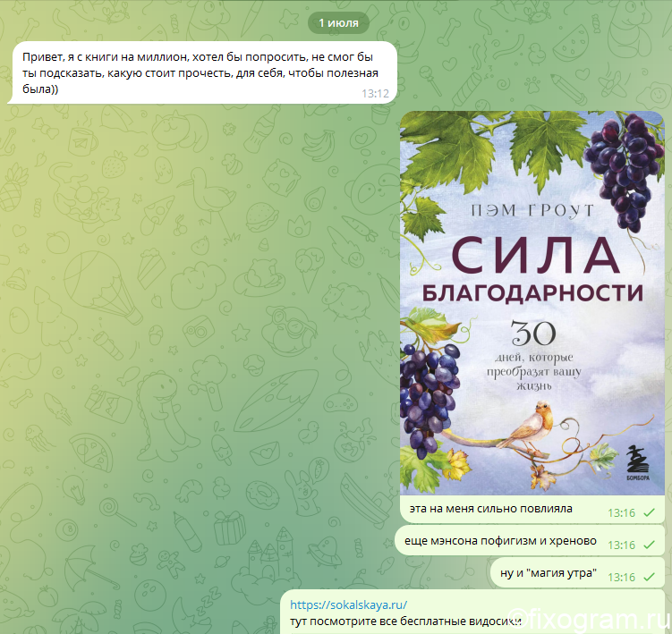Click the 13:16 time on 'еще мэнсона' message
This screenshot has width=672, height=634.
coord(621,545)
